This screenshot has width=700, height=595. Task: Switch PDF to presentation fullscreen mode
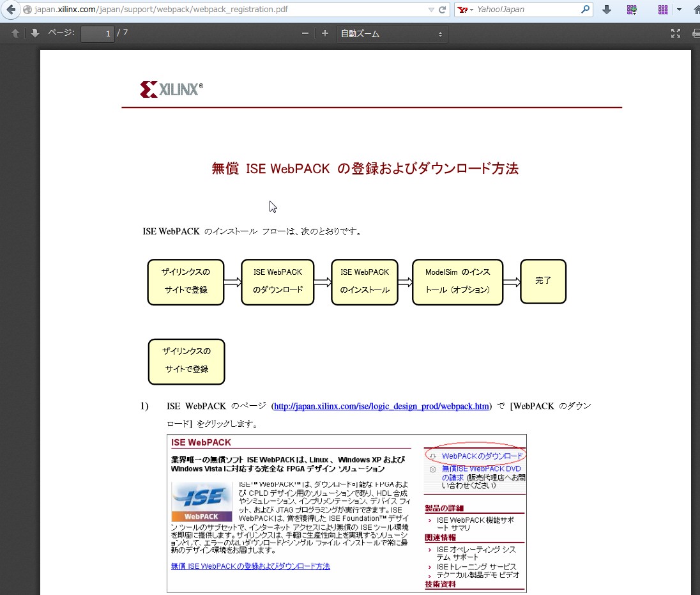[676, 33]
